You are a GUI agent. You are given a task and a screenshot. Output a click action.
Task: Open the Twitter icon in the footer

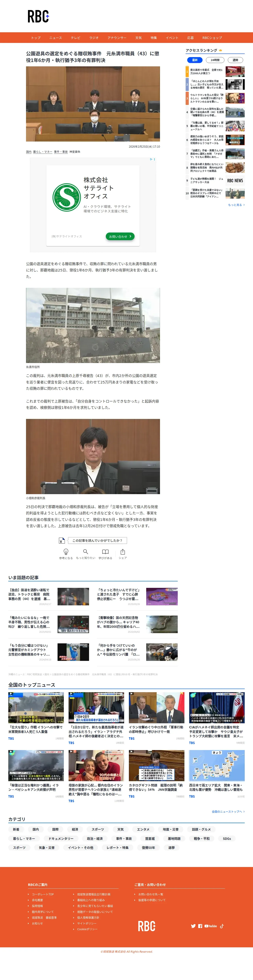coord(193,926)
